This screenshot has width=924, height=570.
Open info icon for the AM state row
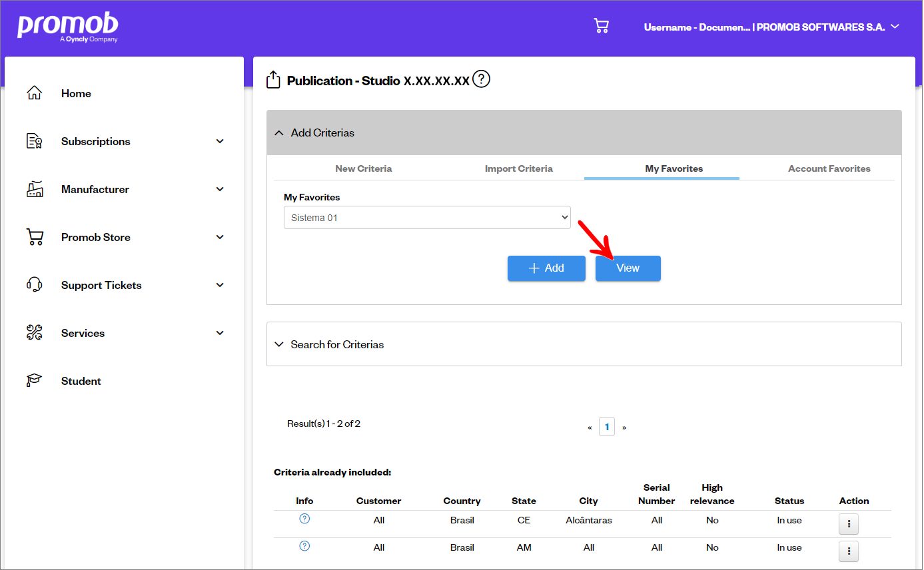coord(304,546)
